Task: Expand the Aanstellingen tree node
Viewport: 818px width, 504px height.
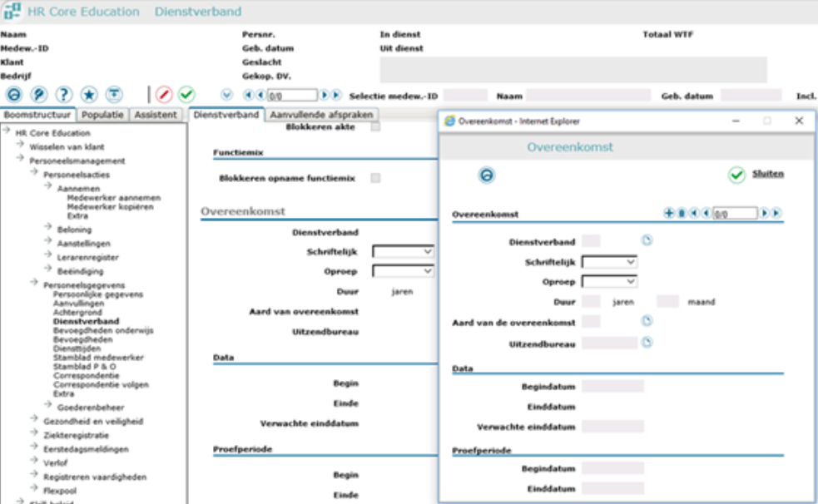Action: coord(48,241)
